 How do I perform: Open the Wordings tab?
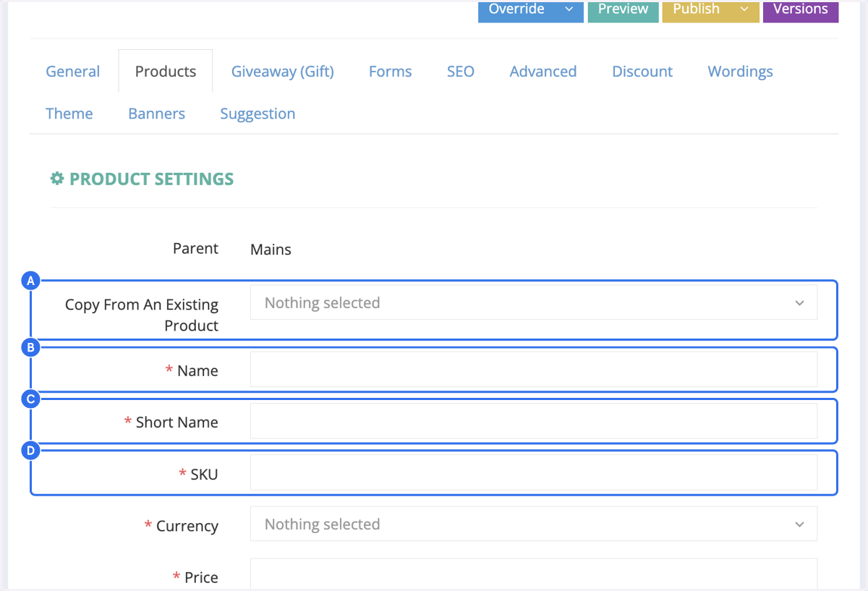(x=741, y=72)
